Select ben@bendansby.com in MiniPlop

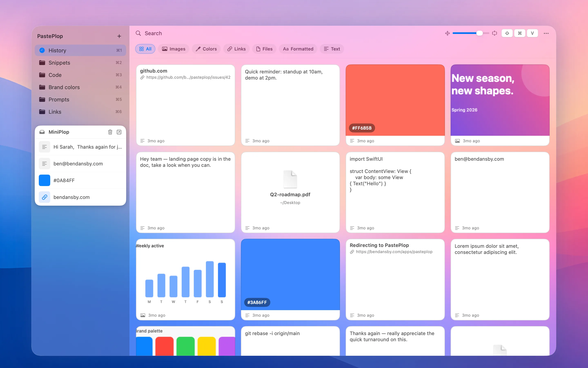click(x=80, y=164)
